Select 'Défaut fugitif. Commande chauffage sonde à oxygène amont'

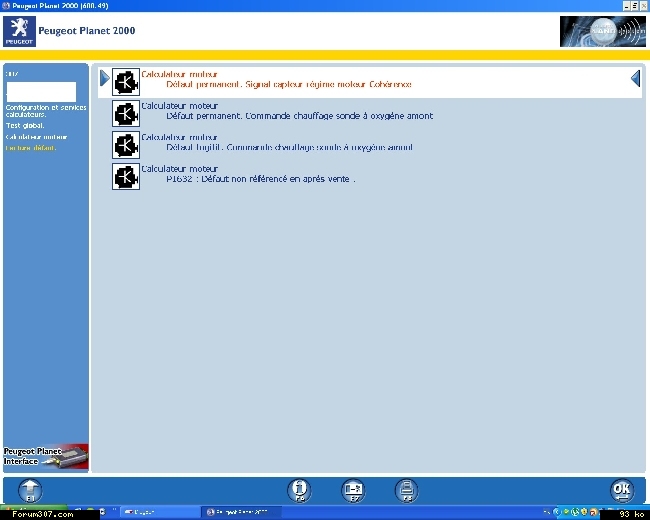[x=289, y=147]
